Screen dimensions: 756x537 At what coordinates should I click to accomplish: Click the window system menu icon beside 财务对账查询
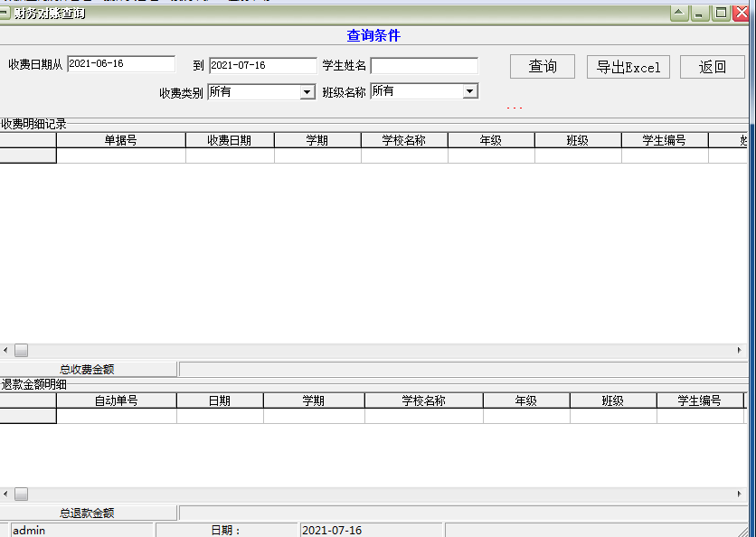(5, 13)
